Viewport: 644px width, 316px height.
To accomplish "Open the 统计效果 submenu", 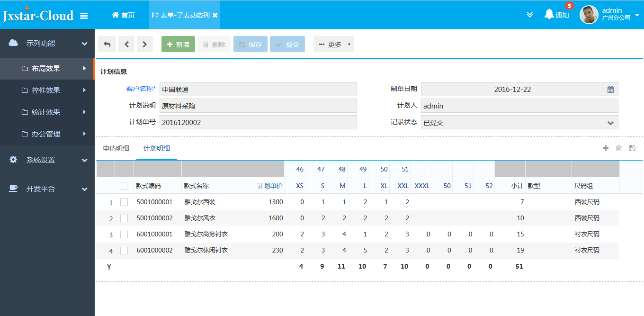I will pyautogui.click(x=47, y=112).
